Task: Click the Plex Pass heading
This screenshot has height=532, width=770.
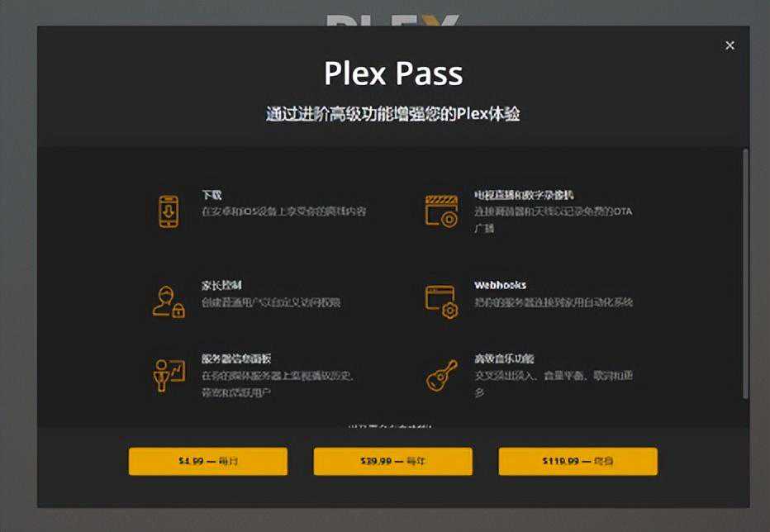Action: tap(393, 74)
